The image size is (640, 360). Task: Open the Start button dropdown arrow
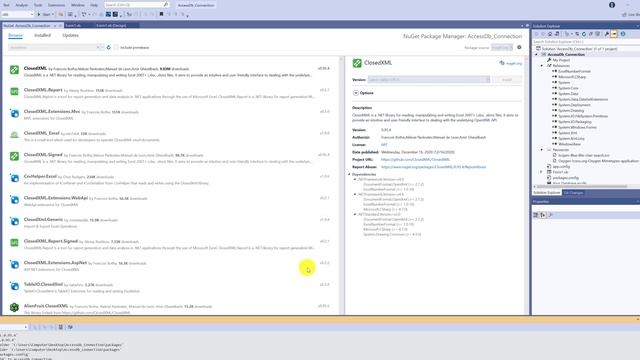[53, 15]
